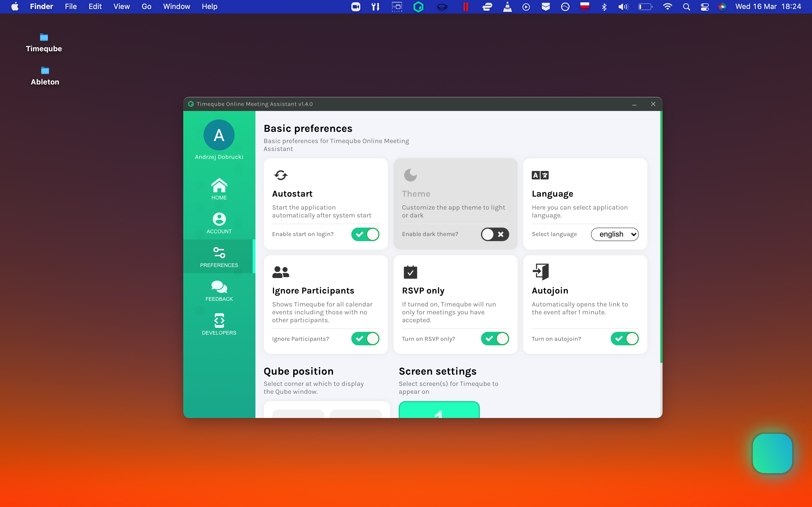Click the floating Qube widget

(772, 453)
